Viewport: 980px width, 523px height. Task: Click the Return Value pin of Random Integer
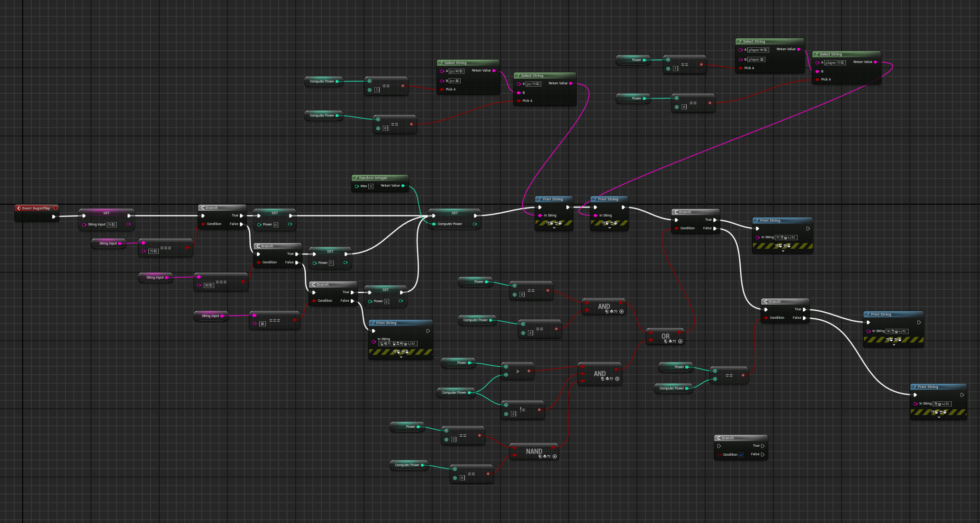(403, 186)
